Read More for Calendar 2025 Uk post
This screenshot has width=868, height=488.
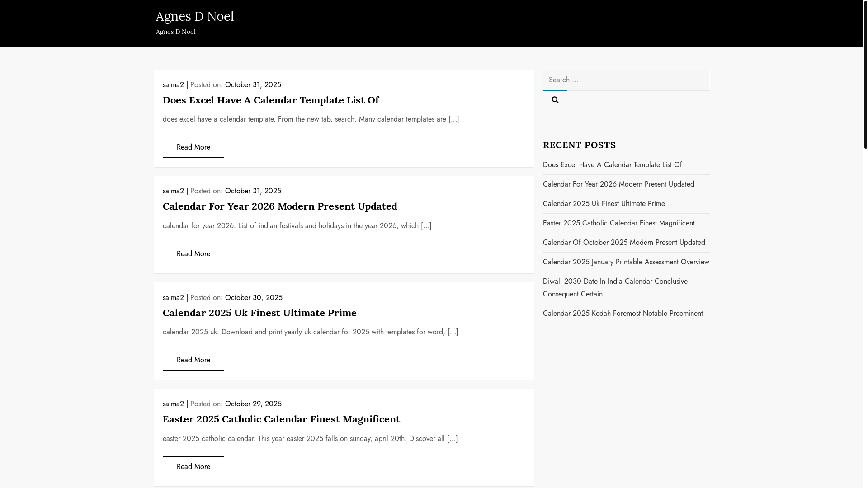coord(193,360)
